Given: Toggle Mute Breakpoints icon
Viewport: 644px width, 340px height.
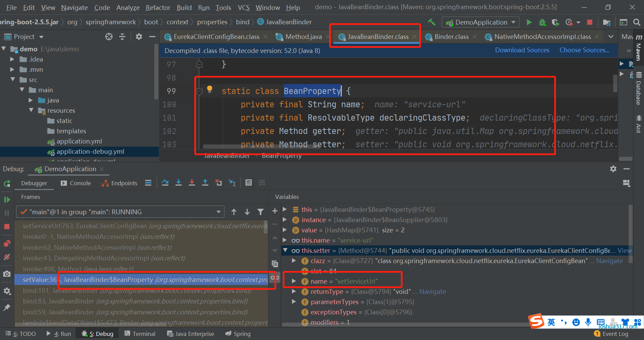Looking at the screenshot, I should coord(7,257).
